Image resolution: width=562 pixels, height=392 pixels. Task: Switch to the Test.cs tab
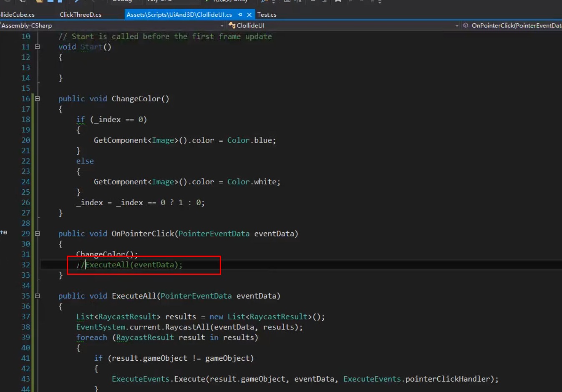[267, 15]
